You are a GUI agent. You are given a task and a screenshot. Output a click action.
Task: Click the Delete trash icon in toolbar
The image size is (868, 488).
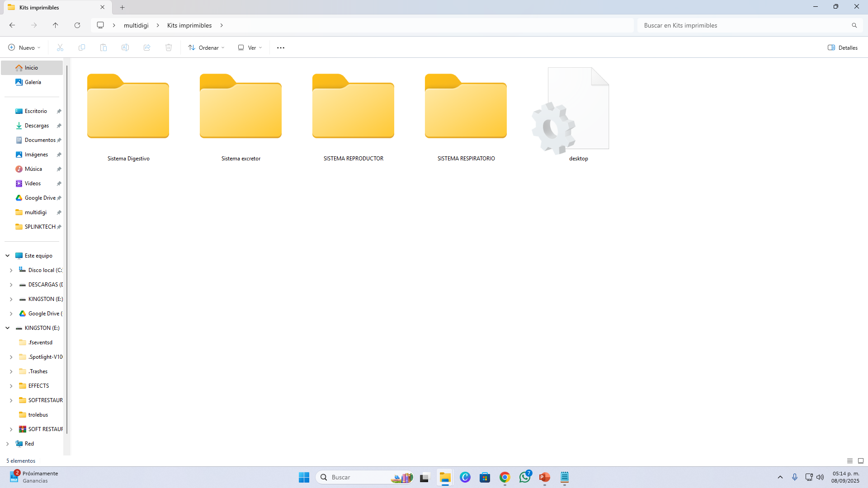[169, 47]
